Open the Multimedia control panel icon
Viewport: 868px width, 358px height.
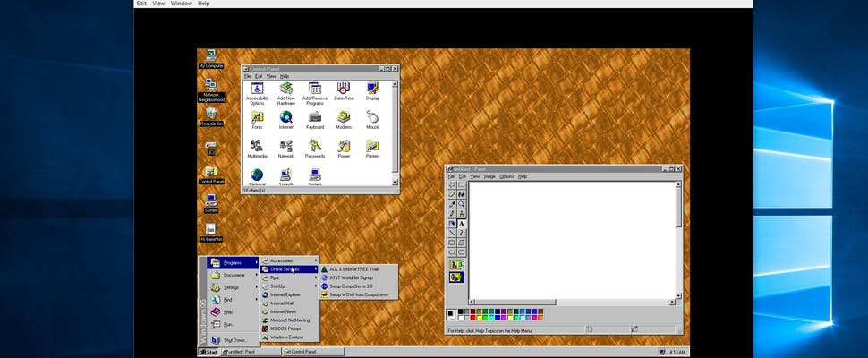click(257, 149)
